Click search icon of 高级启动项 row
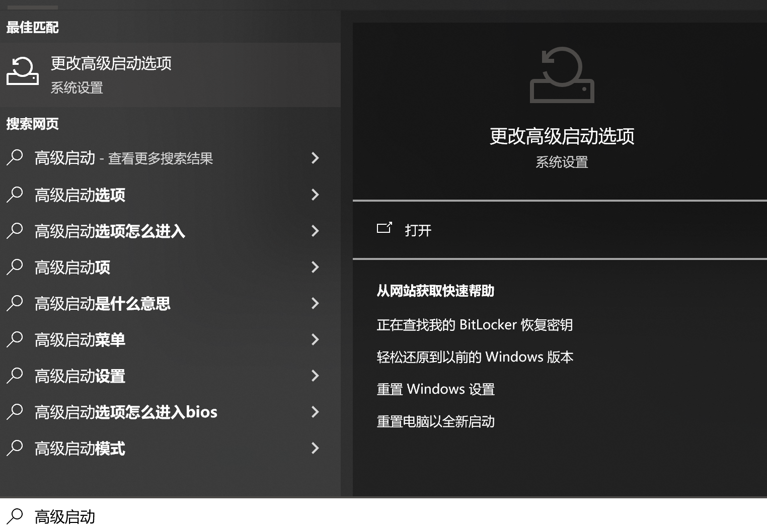767x532 pixels. 15,267
